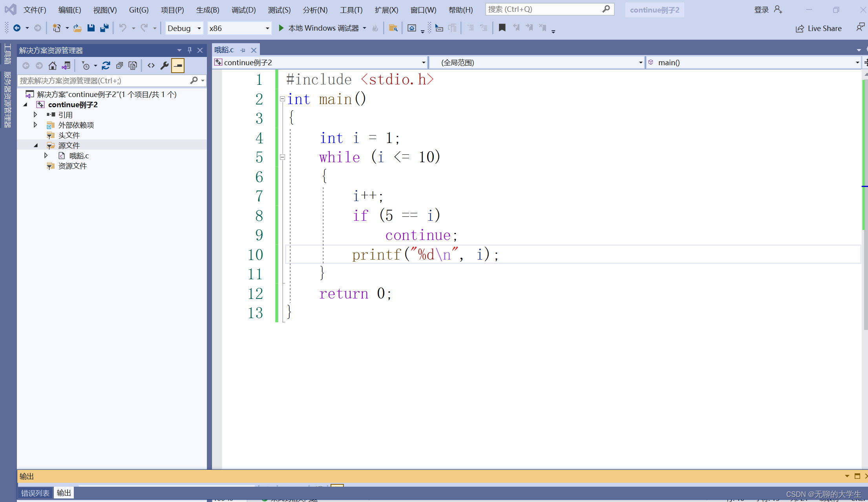Select the 资源文件 folder in tree

[x=72, y=166]
